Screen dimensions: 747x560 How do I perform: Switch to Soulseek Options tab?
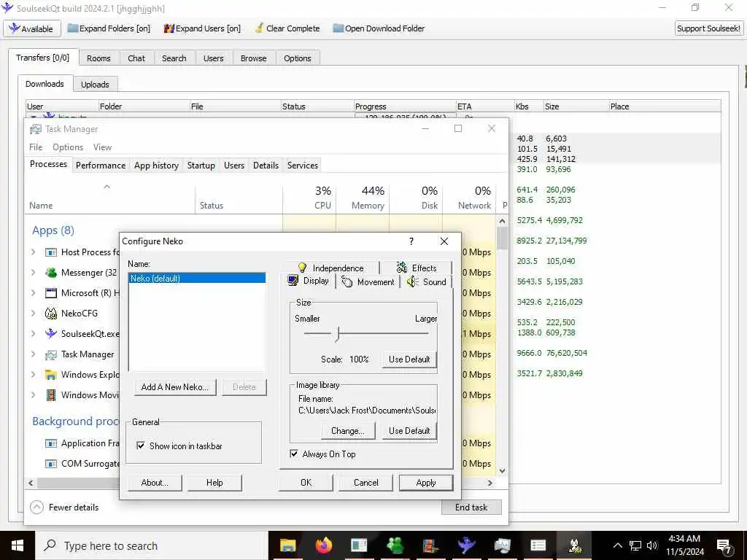(298, 58)
